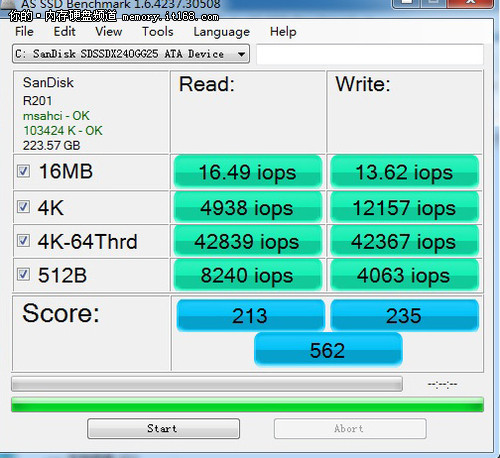Click the R201 firmware version text
Viewport: 500px width, 458px height.
coord(37,101)
